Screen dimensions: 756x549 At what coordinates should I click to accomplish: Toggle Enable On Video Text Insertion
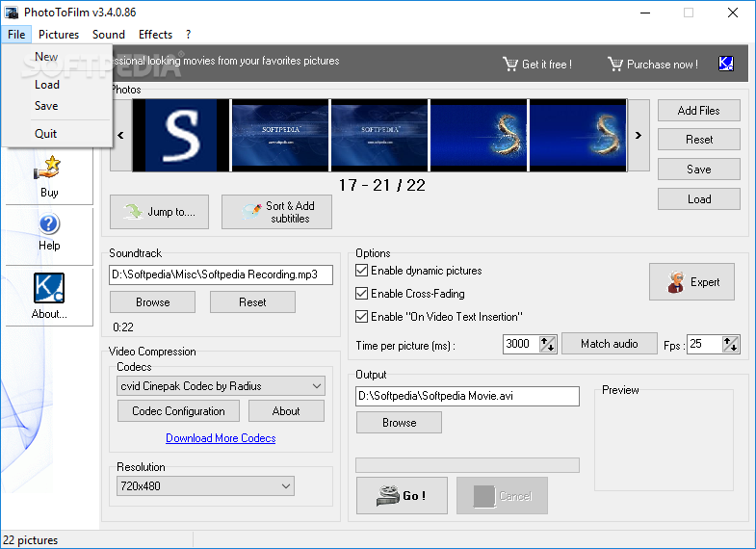(361, 317)
